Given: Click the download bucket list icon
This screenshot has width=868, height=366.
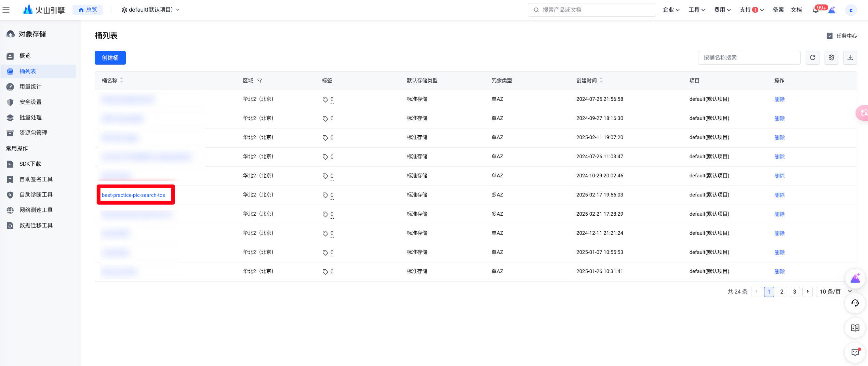Looking at the screenshot, I should coord(850,57).
